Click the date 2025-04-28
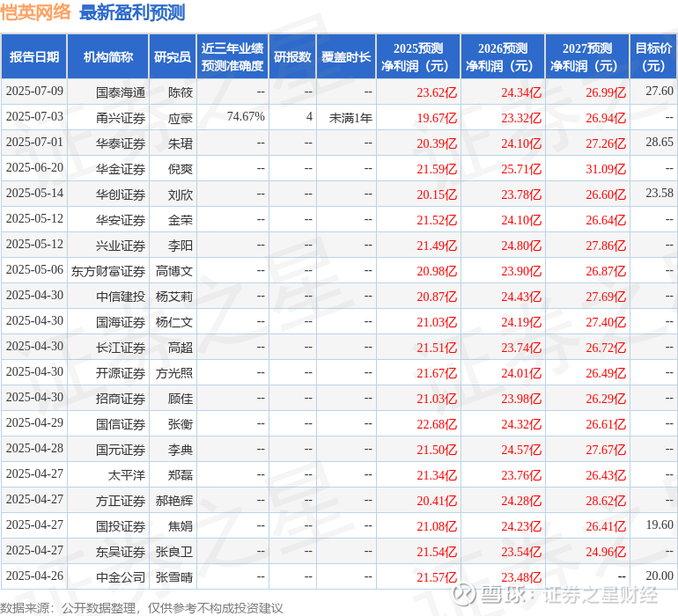Viewport: 678px width, 616px height. 34,448
